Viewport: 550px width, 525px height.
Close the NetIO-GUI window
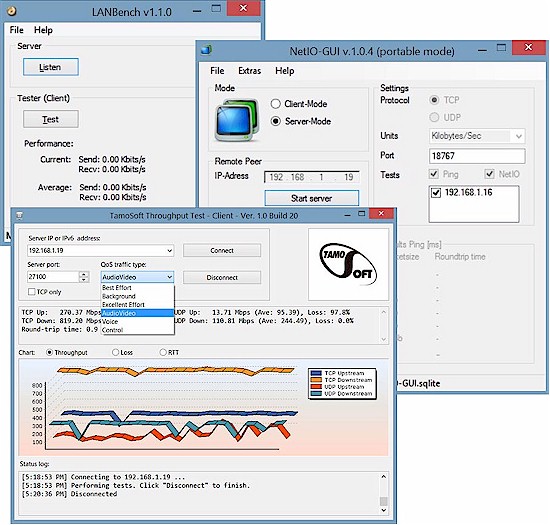click(x=529, y=47)
